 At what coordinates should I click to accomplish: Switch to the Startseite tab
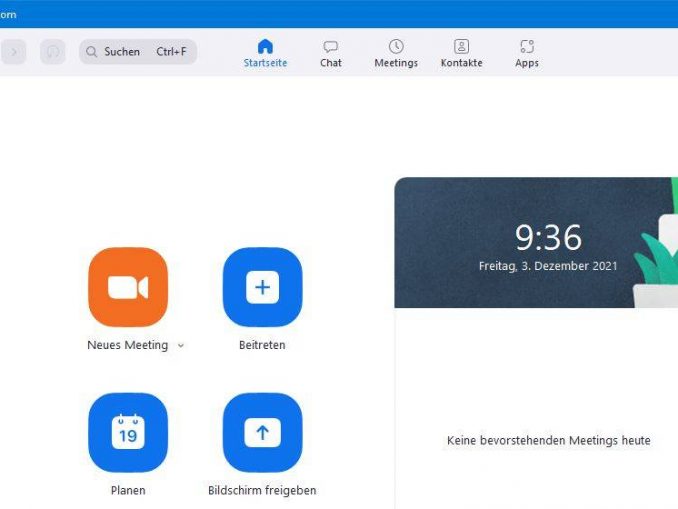click(265, 53)
